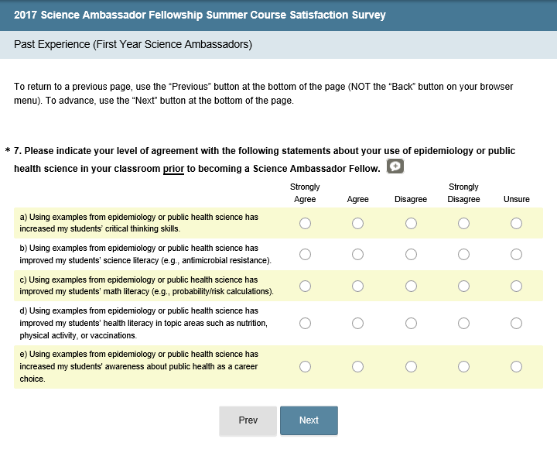Viewport: 557px width, 463px height.
Task: Choose Strongly Disagree for statement b
Action: (464, 254)
